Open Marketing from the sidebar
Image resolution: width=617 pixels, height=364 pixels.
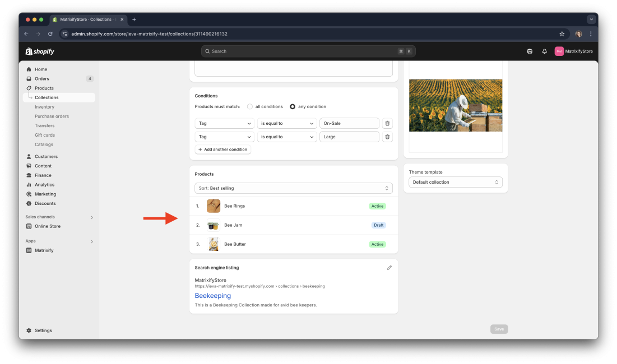coord(45,194)
